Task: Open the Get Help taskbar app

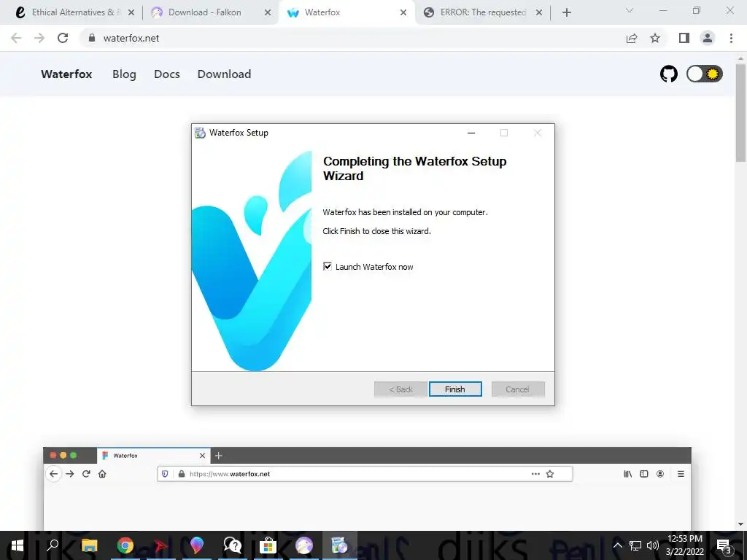Action: coord(233,545)
